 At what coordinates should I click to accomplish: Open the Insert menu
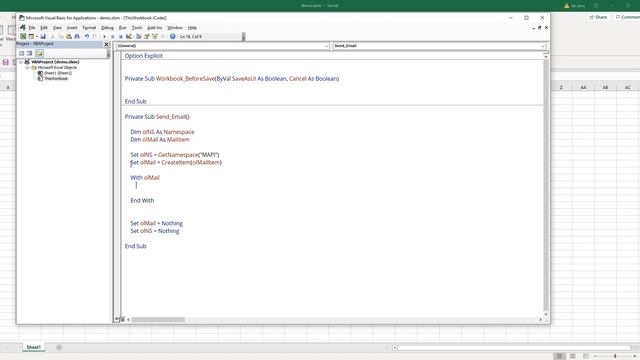point(72,28)
